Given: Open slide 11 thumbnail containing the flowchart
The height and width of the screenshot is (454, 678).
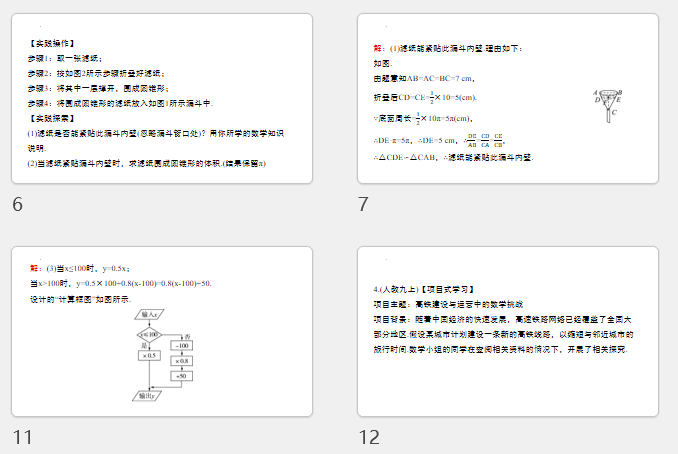Looking at the screenshot, I should coord(161,330).
